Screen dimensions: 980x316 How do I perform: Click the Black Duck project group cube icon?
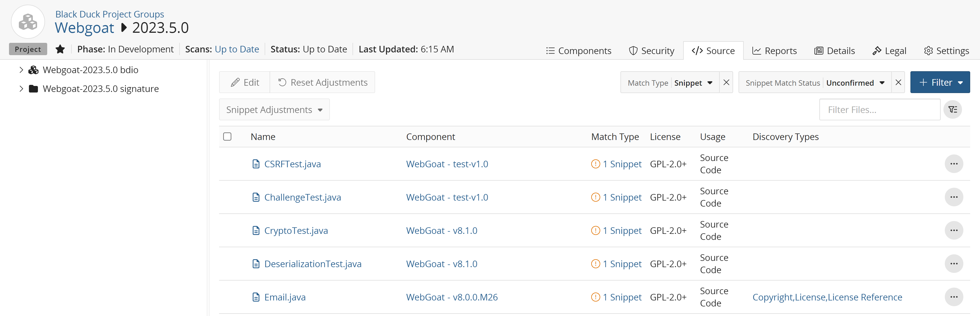pyautogui.click(x=28, y=22)
